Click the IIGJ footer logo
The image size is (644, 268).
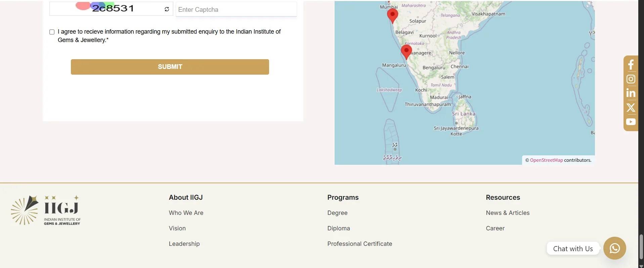(46, 210)
